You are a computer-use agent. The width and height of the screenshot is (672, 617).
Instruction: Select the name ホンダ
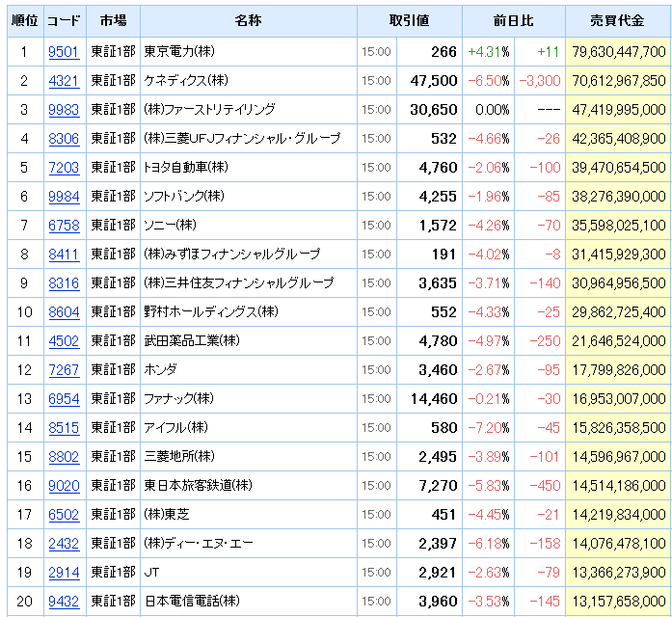(160, 370)
